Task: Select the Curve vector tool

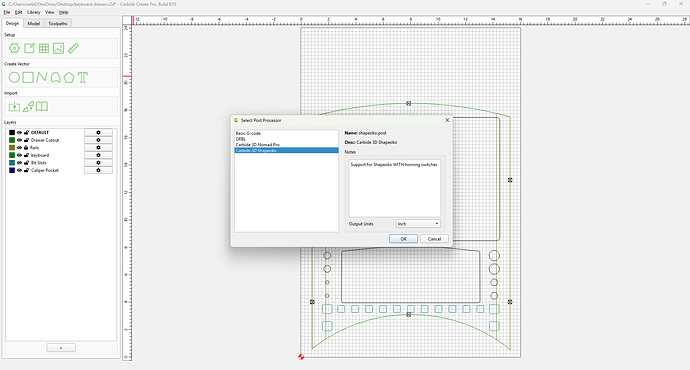Action: pyautogui.click(x=55, y=77)
